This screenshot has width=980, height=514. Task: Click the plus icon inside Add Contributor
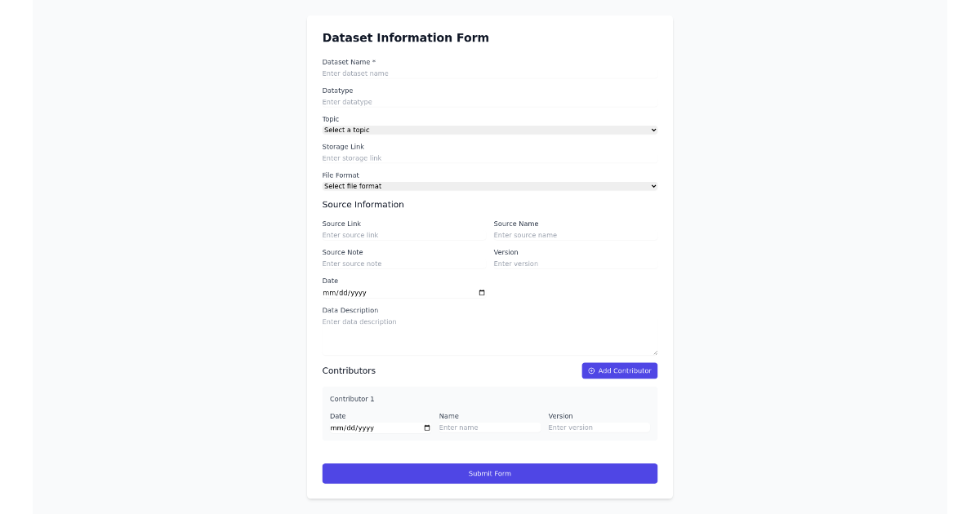(x=590, y=370)
